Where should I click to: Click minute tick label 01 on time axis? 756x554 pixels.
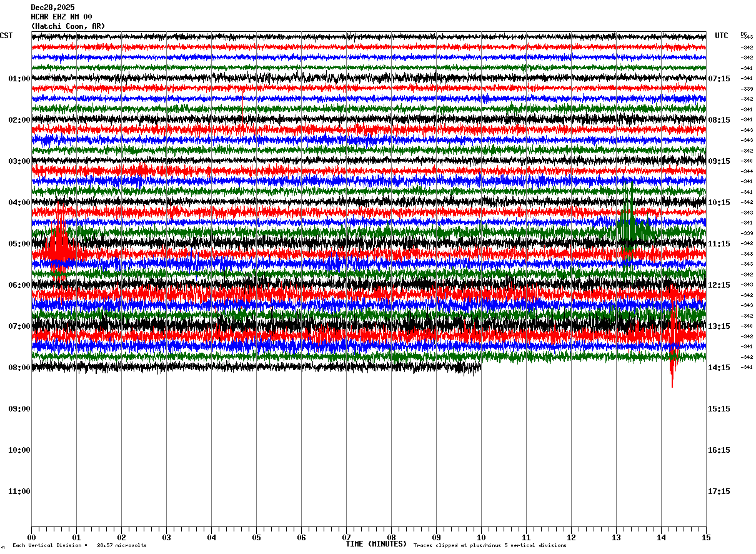click(77, 537)
